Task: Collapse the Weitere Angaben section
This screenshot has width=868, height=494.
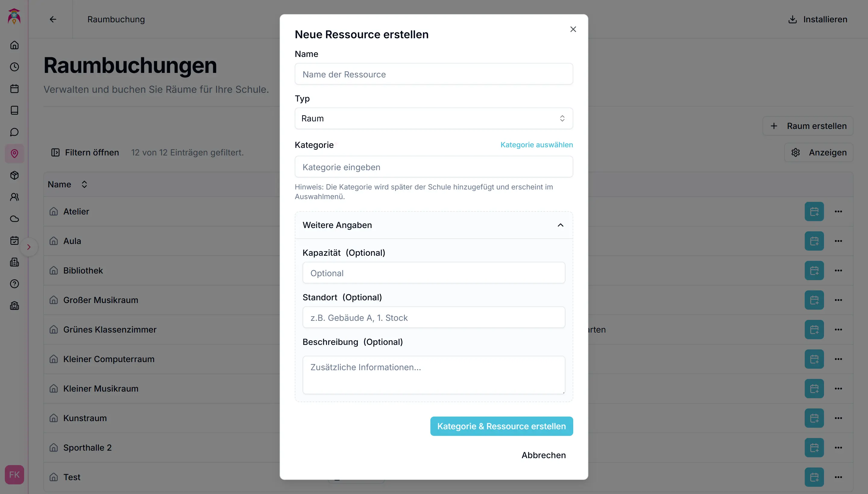Action: click(x=560, y=225)
